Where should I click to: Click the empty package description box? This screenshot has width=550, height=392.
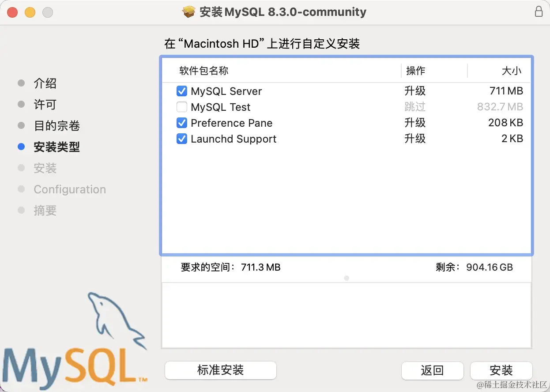pyautogui.click(x=347, y=315)
